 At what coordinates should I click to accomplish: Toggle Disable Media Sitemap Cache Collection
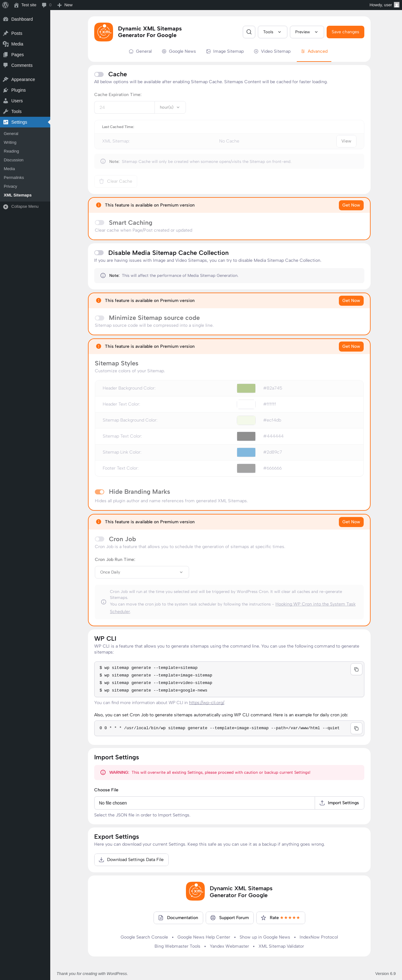tap(99, 253)
